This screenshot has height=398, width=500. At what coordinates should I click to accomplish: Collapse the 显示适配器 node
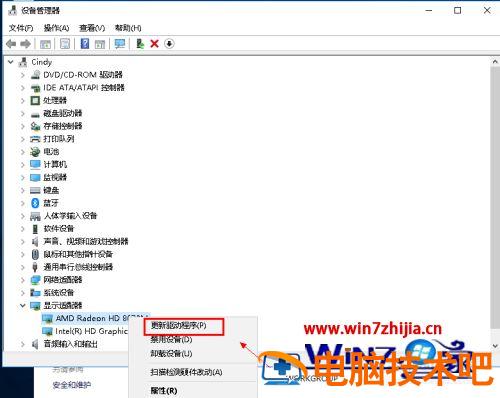pos(23,305)
